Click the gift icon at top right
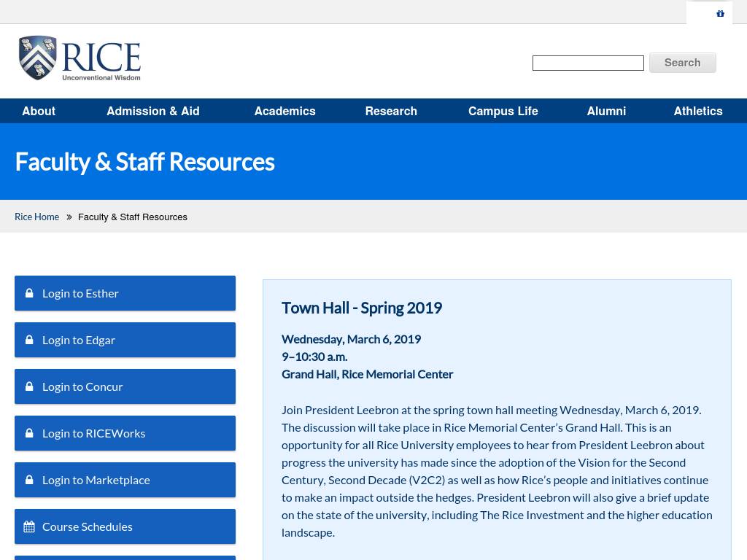This screenshot has height=560, width=747. [x=720, y=13]
